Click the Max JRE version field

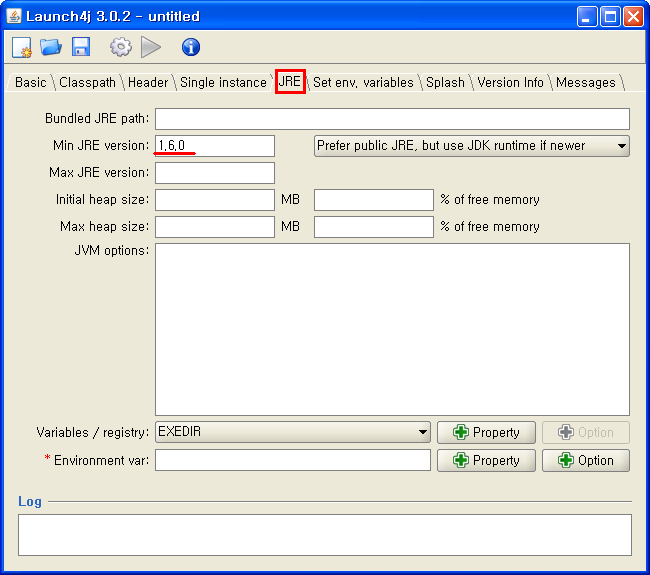pos(215,173)
